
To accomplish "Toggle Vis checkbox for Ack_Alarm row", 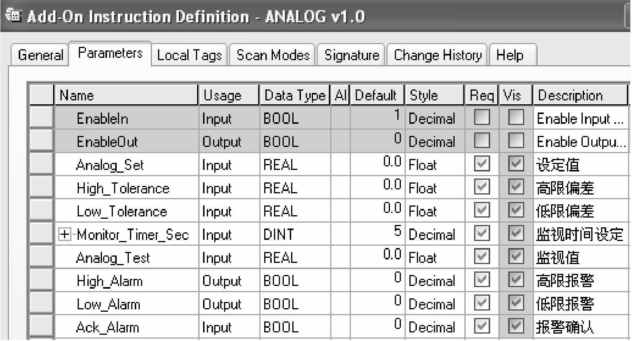I will point(516,326).
